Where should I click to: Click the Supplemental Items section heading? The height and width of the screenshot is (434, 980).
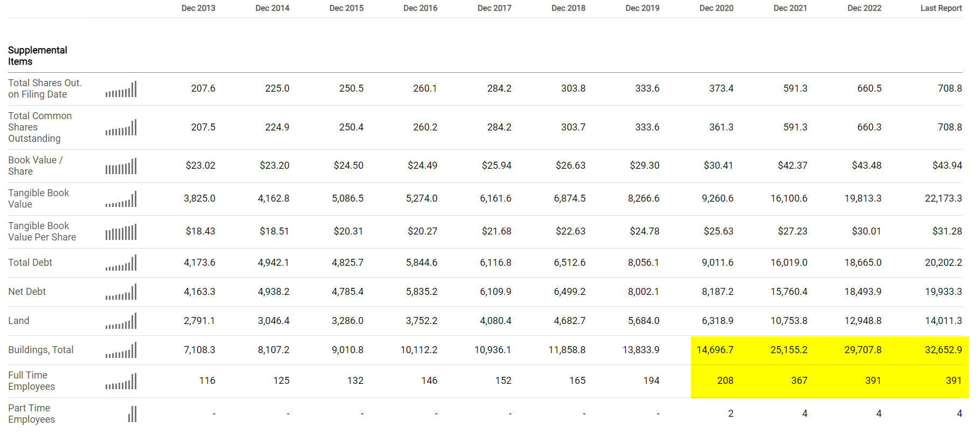pos(38,56)
